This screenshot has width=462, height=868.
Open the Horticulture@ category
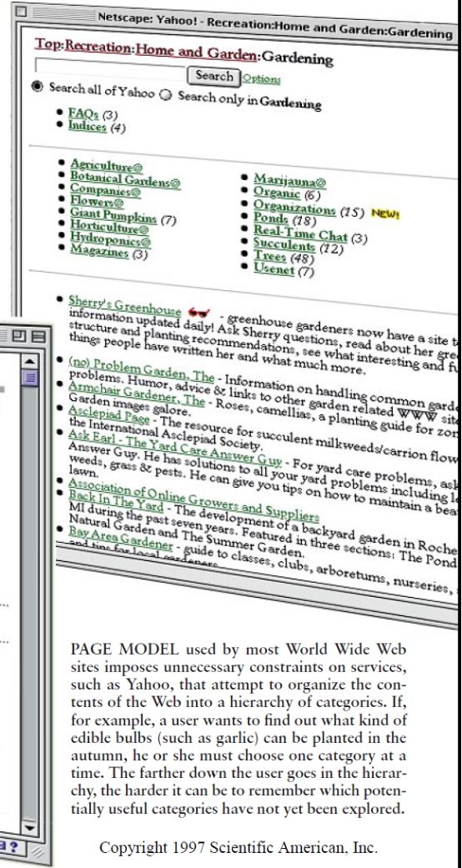[x=109, y=227]
